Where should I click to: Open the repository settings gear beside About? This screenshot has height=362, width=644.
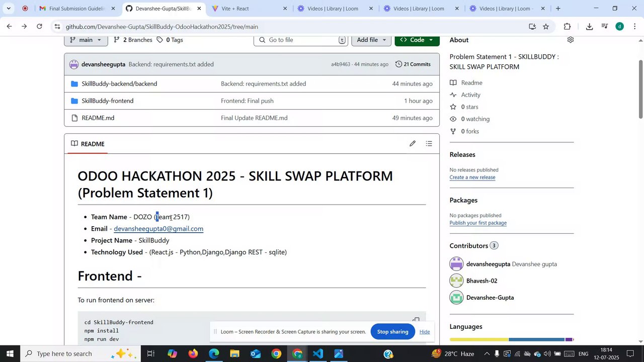coord(570,40)
